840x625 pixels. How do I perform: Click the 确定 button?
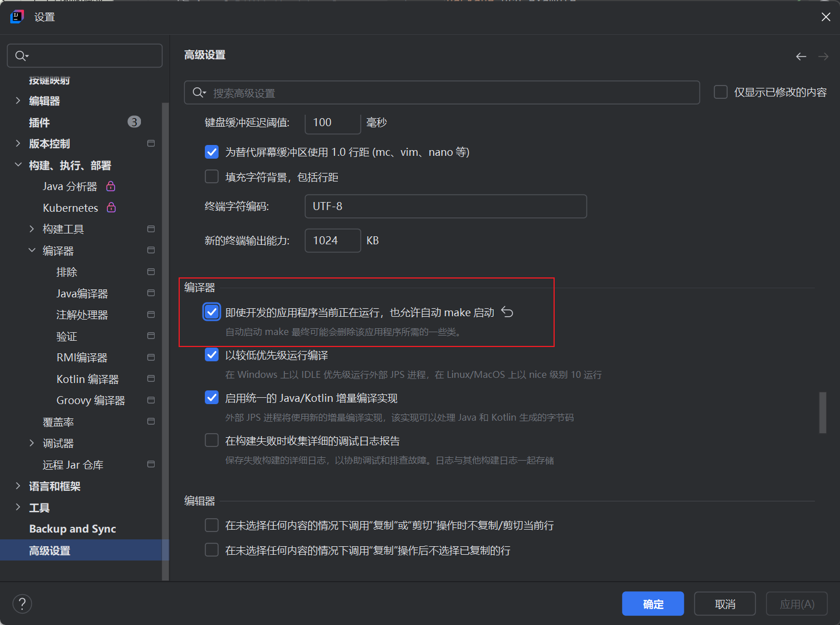point(653,604)
